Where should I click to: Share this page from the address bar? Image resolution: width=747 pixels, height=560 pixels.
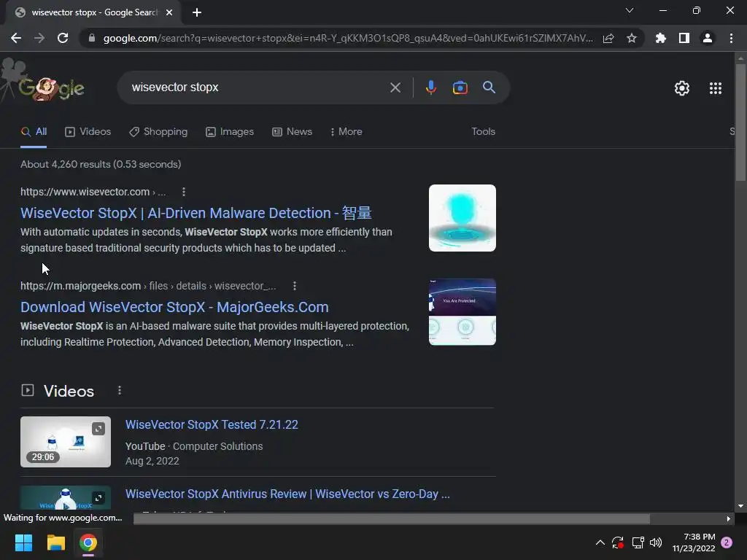pyautogui.click(x=608, y=38)
